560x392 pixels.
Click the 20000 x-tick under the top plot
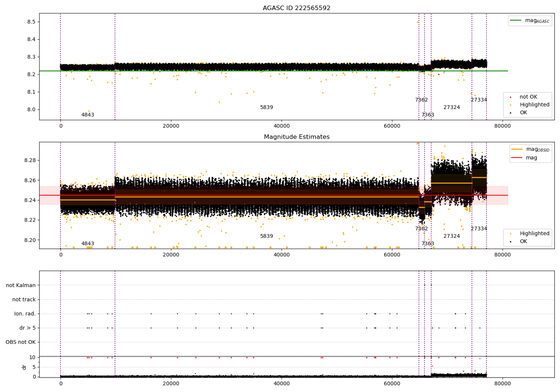pos(171,126)
